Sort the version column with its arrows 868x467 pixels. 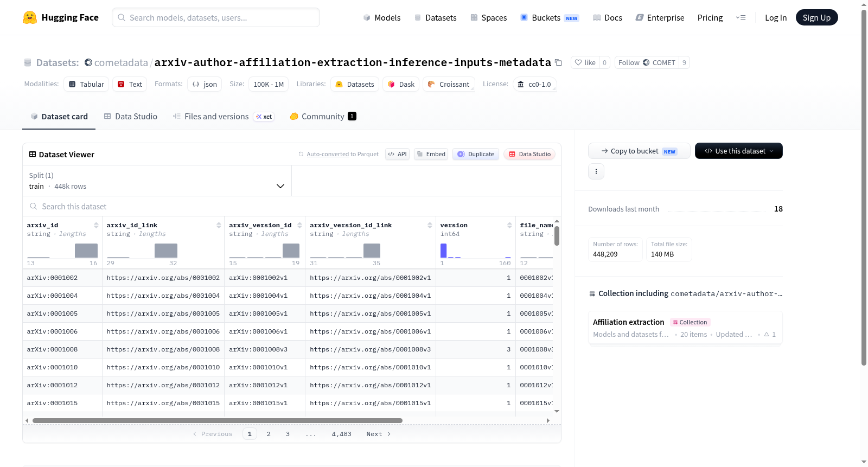tap(509, 225)
